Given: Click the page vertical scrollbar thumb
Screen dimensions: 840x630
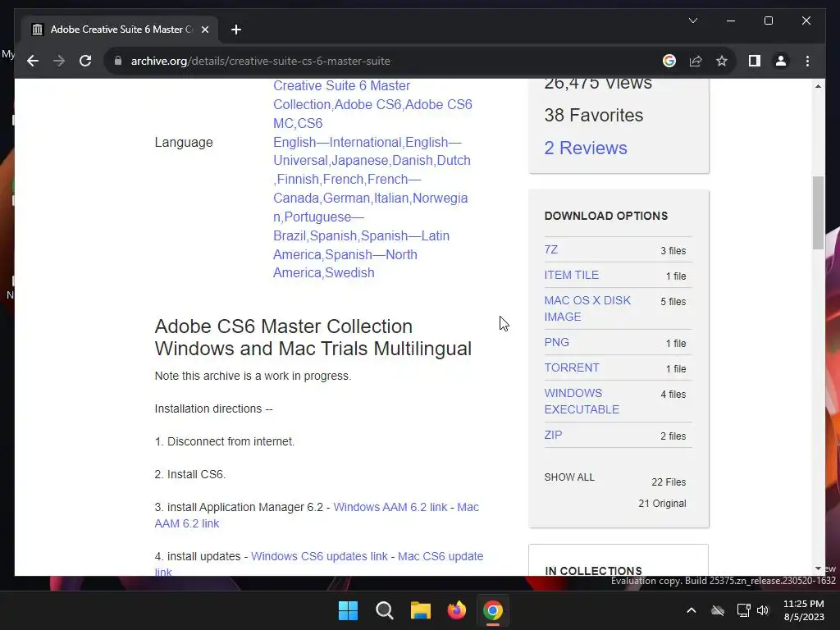Looking at the screenshot, I should point(818,212).
